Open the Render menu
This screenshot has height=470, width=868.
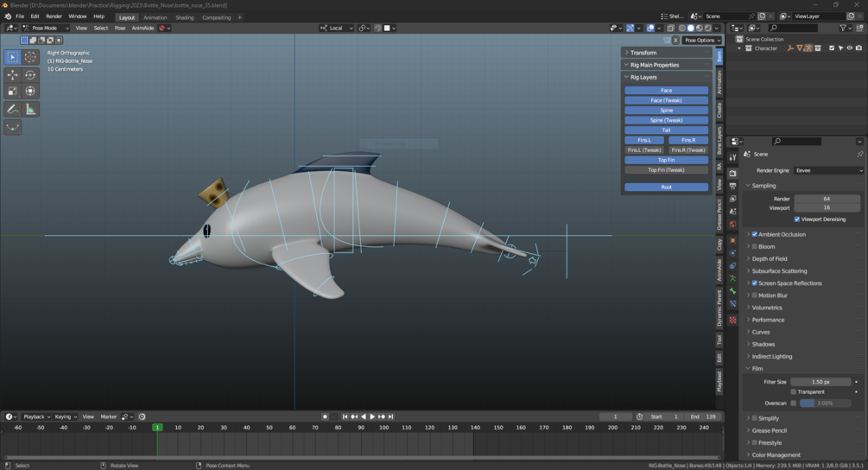[54, 16]
